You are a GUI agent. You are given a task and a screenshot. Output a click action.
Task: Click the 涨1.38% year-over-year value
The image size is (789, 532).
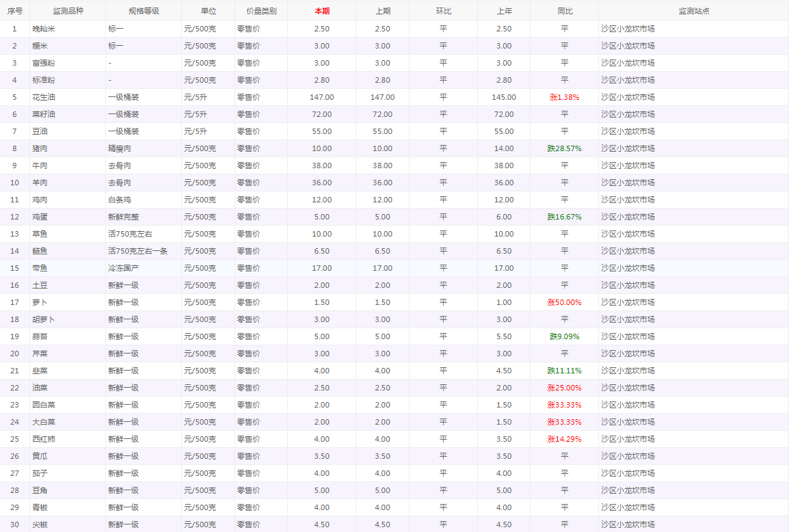coord(564,97)
